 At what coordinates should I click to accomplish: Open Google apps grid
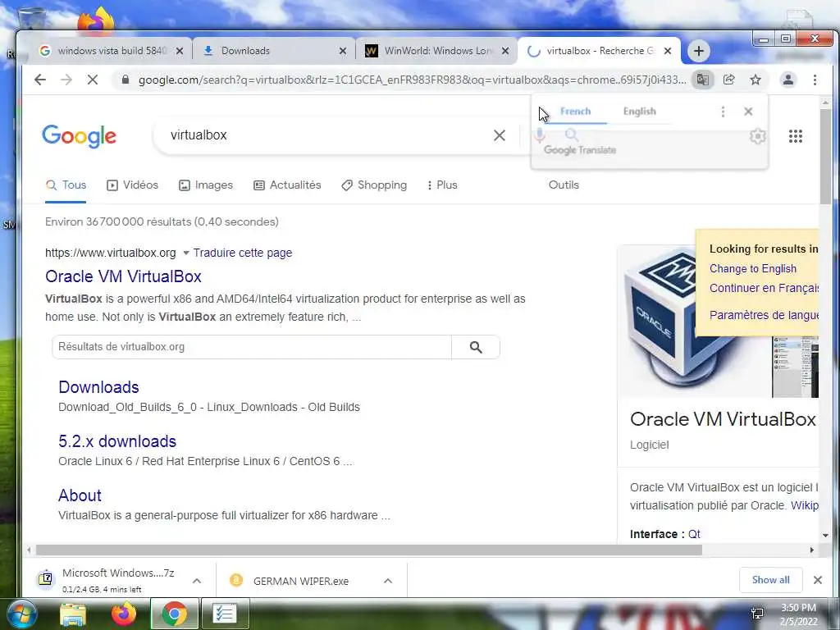click(x=796, y=136)
